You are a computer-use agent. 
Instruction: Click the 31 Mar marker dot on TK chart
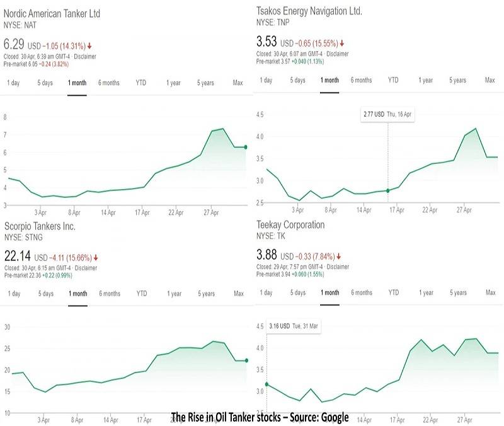pos(266,384)
